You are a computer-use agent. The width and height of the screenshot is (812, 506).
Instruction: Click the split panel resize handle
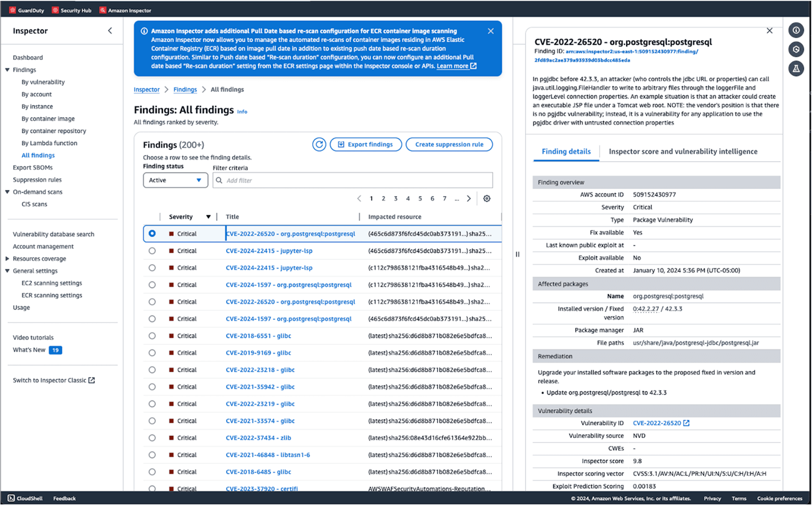pyautogui.click(x=517, y=254)
